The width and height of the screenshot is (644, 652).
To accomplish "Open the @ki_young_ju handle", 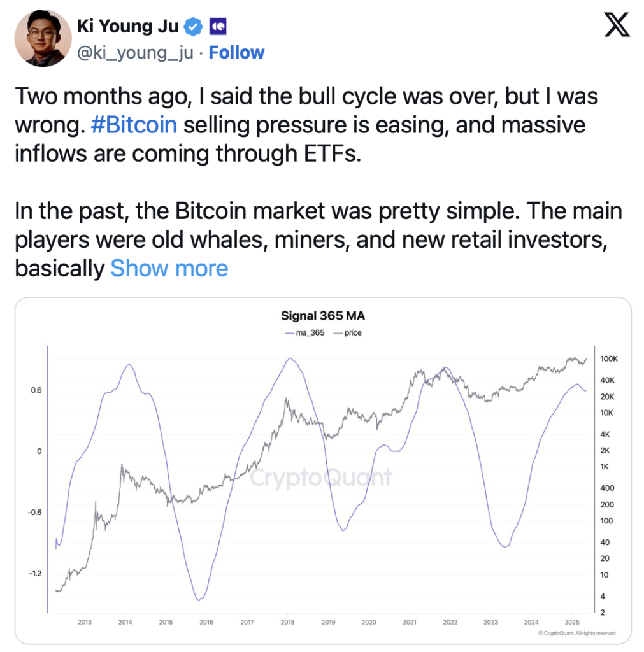I will tap(135, 53).
